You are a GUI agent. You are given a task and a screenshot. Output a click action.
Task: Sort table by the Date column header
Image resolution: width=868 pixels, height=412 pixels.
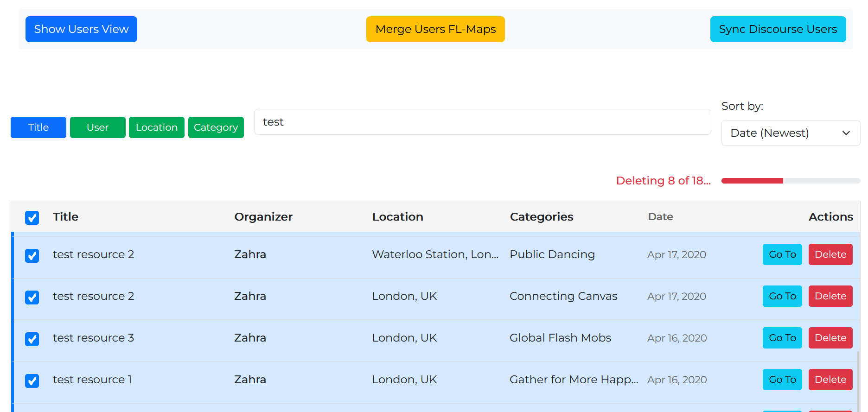(x=660, y=217)
